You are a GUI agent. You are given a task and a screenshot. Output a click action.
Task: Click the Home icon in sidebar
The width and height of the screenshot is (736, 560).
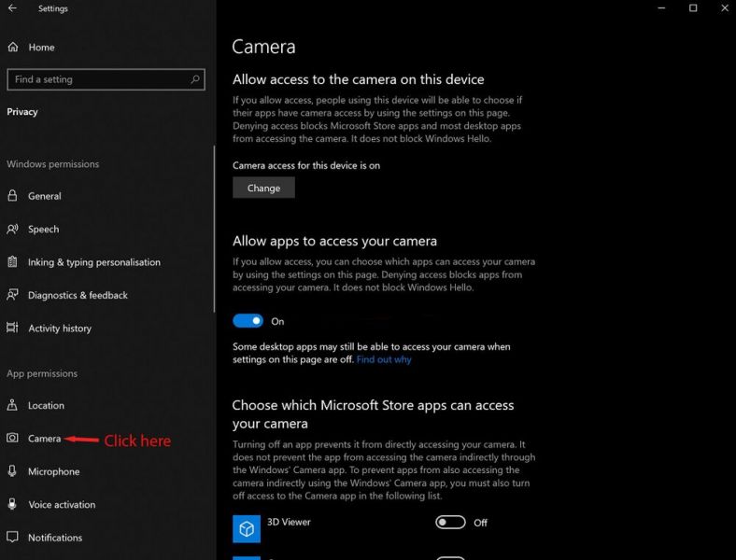(x=12, y=48)
